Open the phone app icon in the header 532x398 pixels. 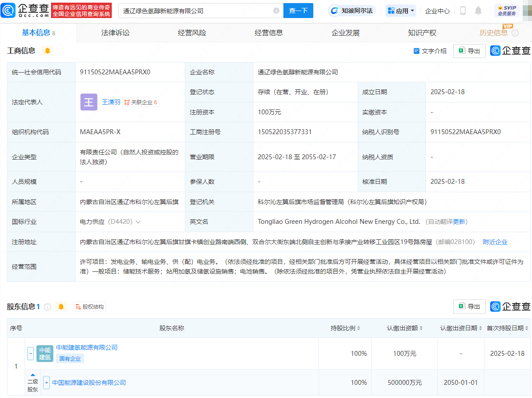pos(463,11)
